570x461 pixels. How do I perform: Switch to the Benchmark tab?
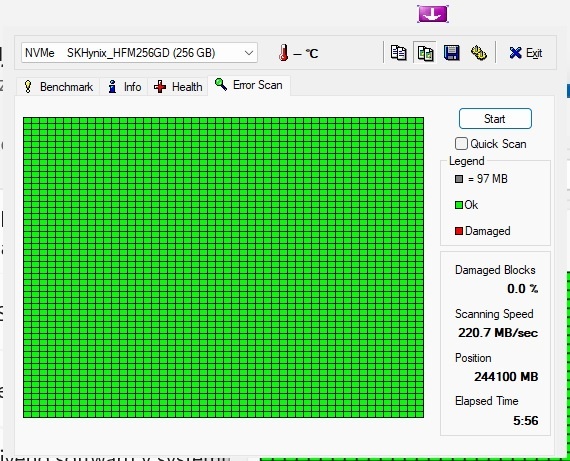[58, 87]
